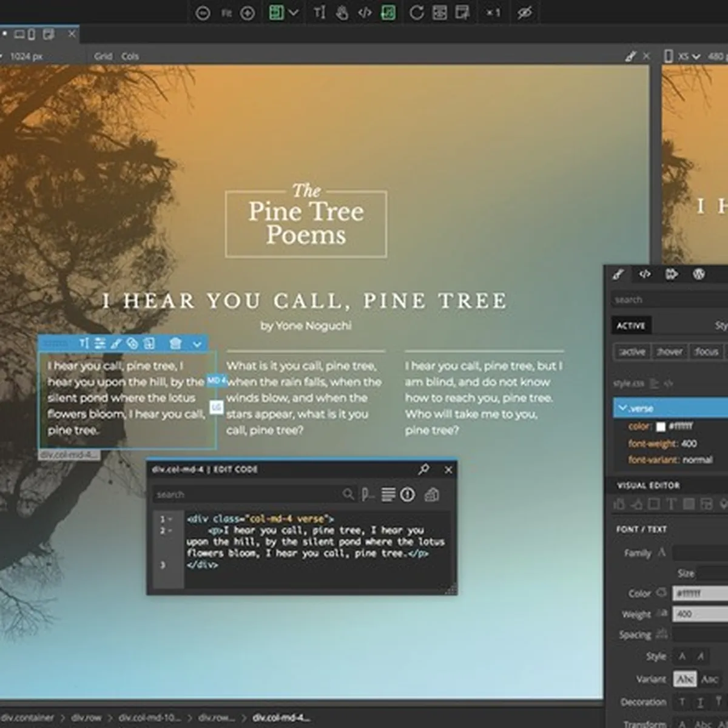Click the refresh page icon
728x728 pixels.
click(417, 13)
